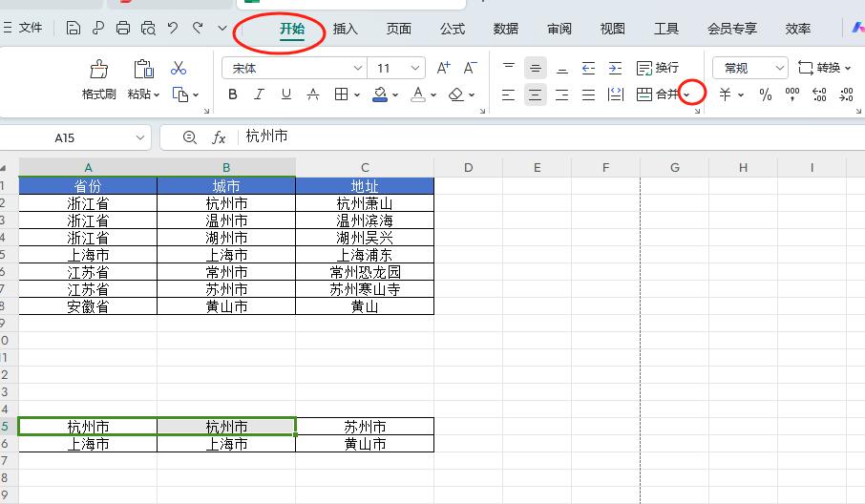Toggle Underline formatting
Image resolution: width=865 pixels, height=504 pixels.
click(x=285, y=94)
